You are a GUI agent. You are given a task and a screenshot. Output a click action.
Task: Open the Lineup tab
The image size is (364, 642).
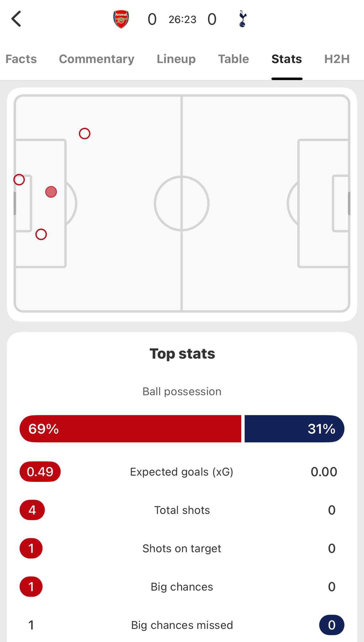(x=176, y=59)
